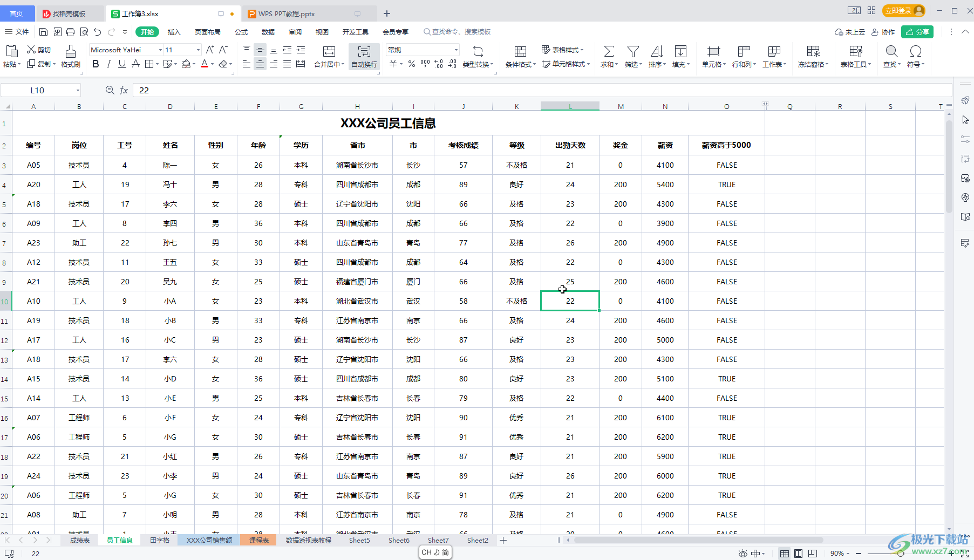Add a new sheet with plus icon
The image size is (974, 560).
[503, 540]
